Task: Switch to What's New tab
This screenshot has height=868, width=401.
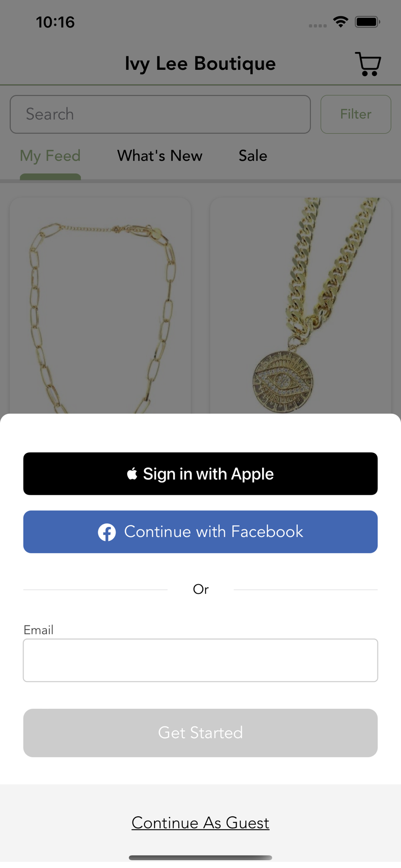Action: (160, 156)
